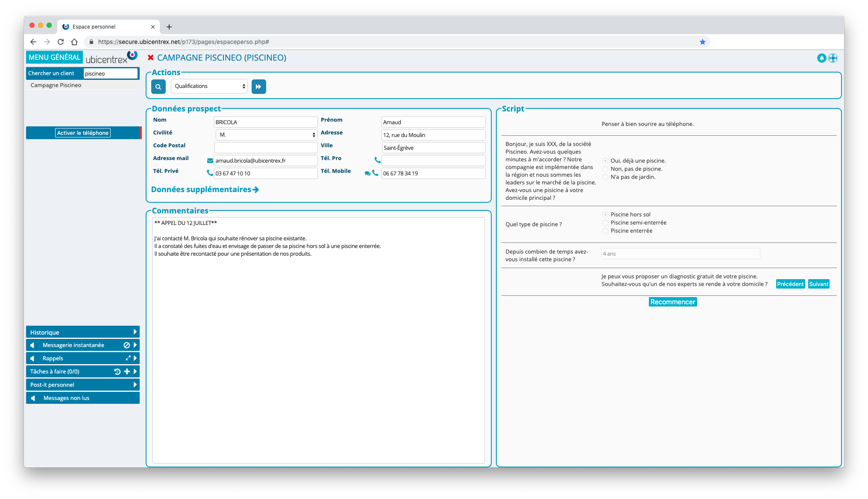Screen dimensions: 868x499
Task: Select "Piscine semi-enterrée" radio
Action: [605, 223]
